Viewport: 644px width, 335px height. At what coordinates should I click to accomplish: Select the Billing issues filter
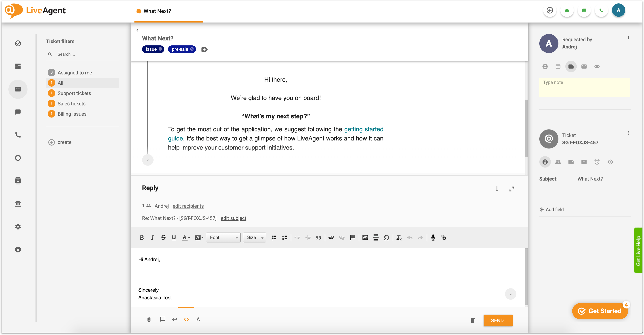(x=83, y=114)
